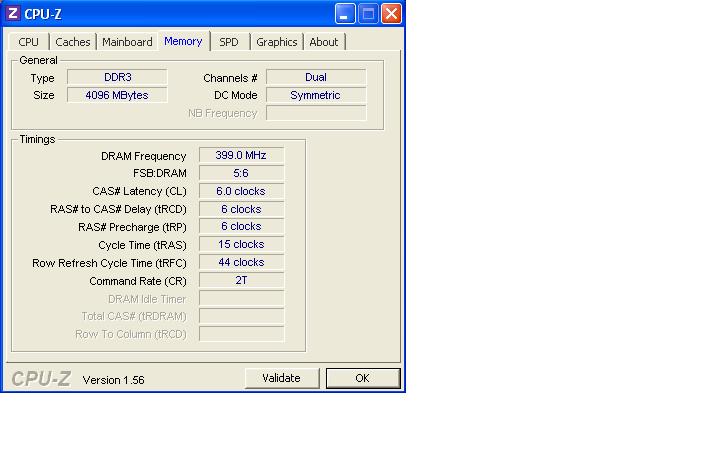Screen dimensions: 720x450
Task: Open the Graphics tab
Action: (276, 42)
